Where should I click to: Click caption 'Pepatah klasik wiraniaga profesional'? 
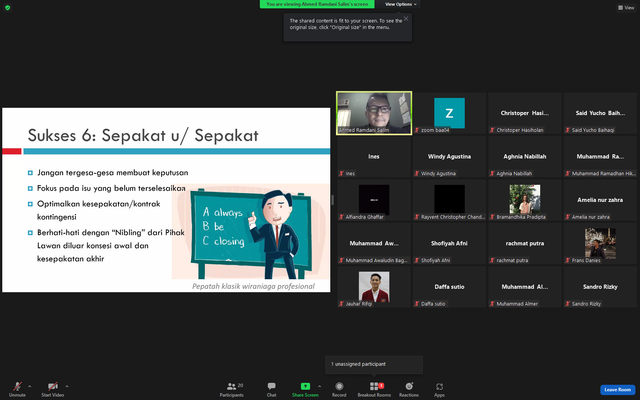point(253,287)
